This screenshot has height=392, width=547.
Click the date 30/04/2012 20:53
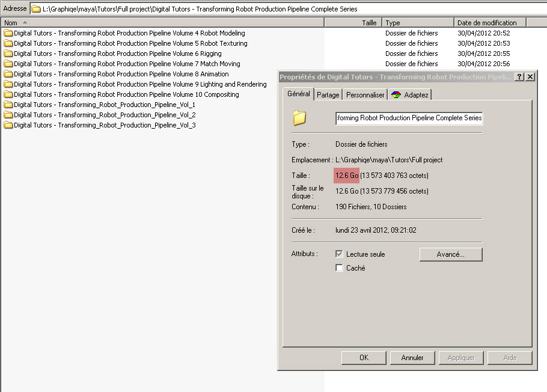pos(483,43)
